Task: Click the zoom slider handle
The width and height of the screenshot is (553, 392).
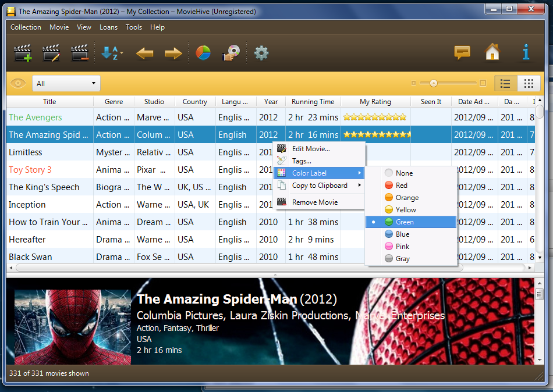Action: 434,83
